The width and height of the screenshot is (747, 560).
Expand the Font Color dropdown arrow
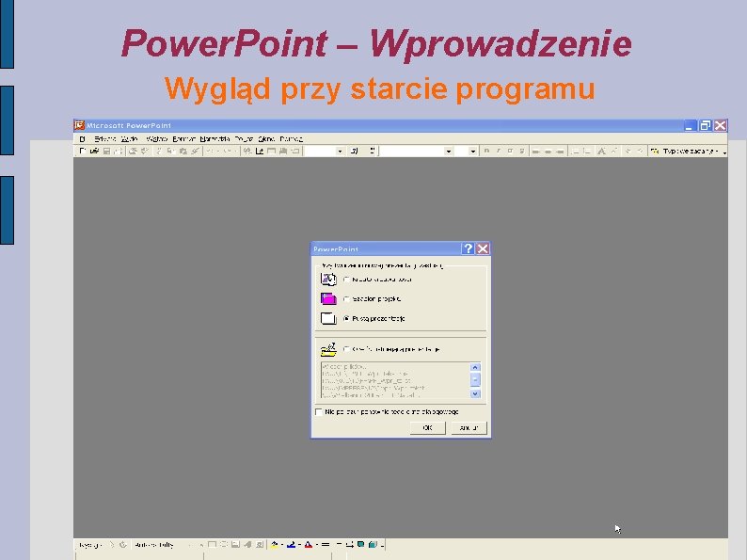317,544
